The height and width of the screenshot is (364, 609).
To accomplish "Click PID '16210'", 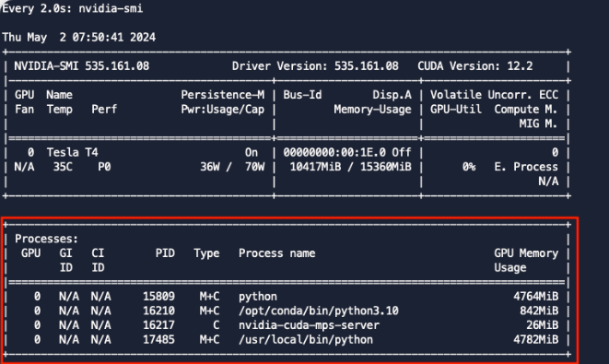I will 158,311.
